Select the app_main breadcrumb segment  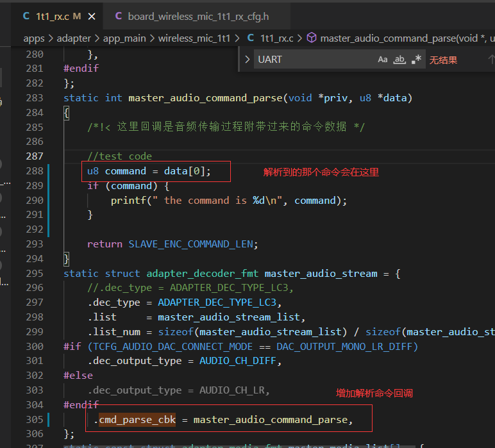coord(124,38)
